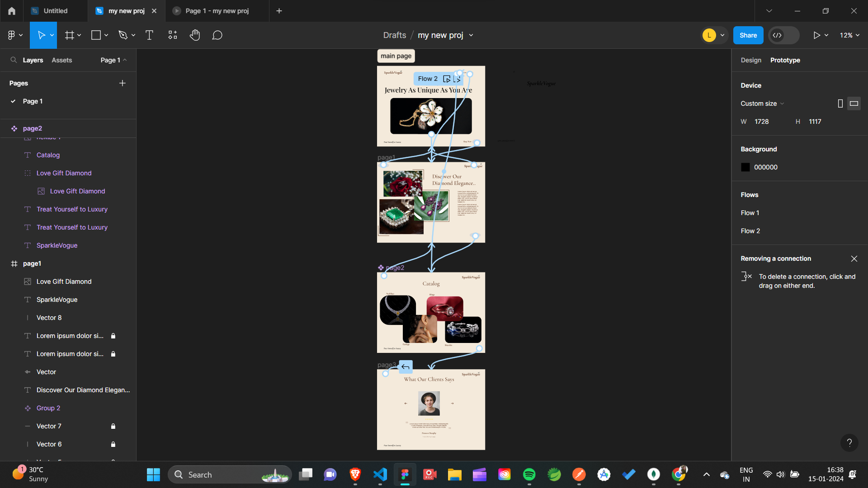Open File Explorer from taskbar
This screenshot has width=868, height=488.
coord(454,474)
